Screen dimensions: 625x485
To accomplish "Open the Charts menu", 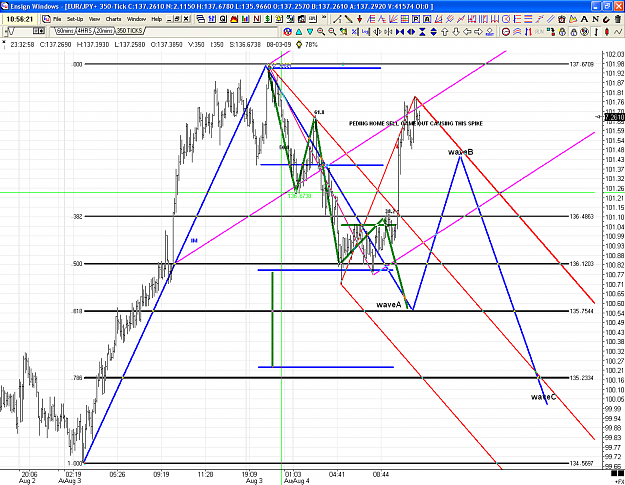I will click(113, 19).
